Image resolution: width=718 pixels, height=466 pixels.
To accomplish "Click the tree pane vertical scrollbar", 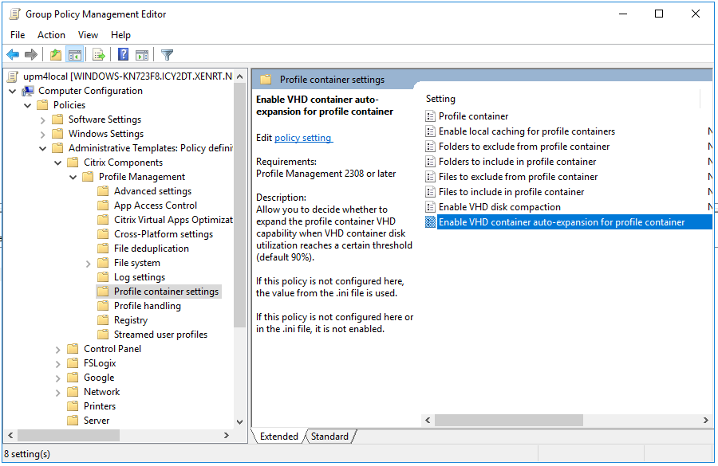I will click(239, 250).
